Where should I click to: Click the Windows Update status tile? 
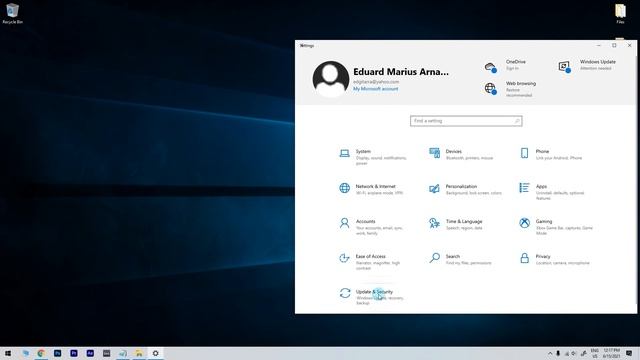coord(587,65)
